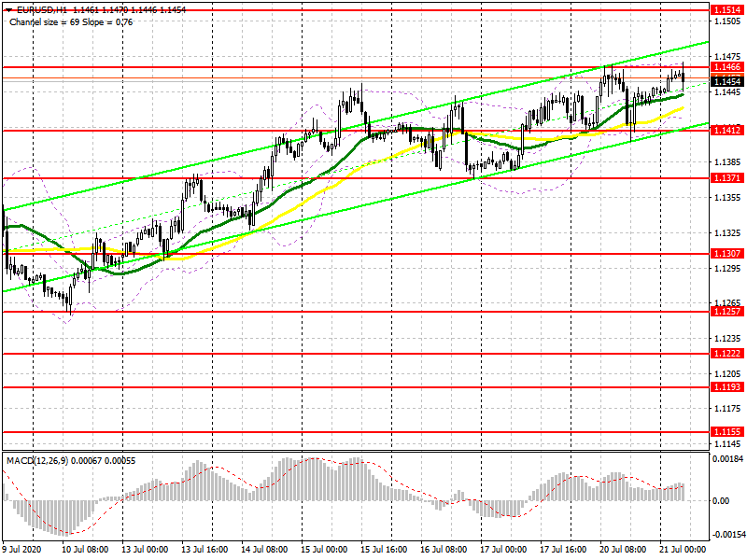
Task: Click the 15 Jul 00:00 time label
Action: point(324,550)
